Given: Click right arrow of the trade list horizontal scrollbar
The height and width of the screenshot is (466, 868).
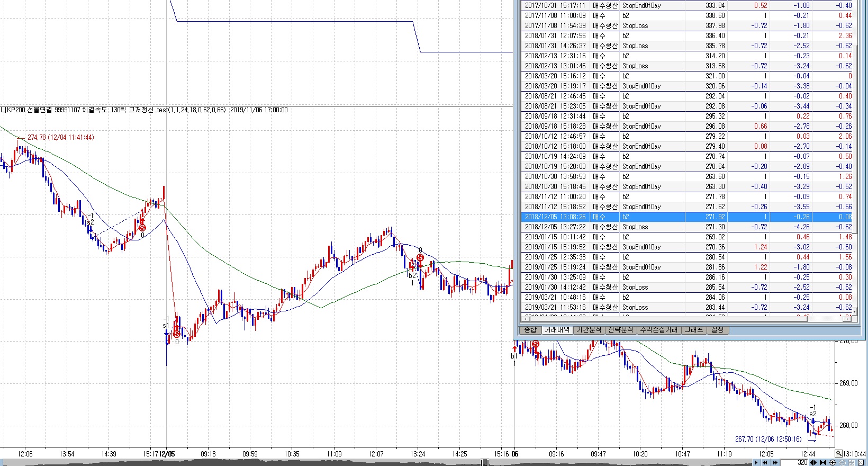Looking at the screenshot, I should pyautogui.click(x=847, y=319).
